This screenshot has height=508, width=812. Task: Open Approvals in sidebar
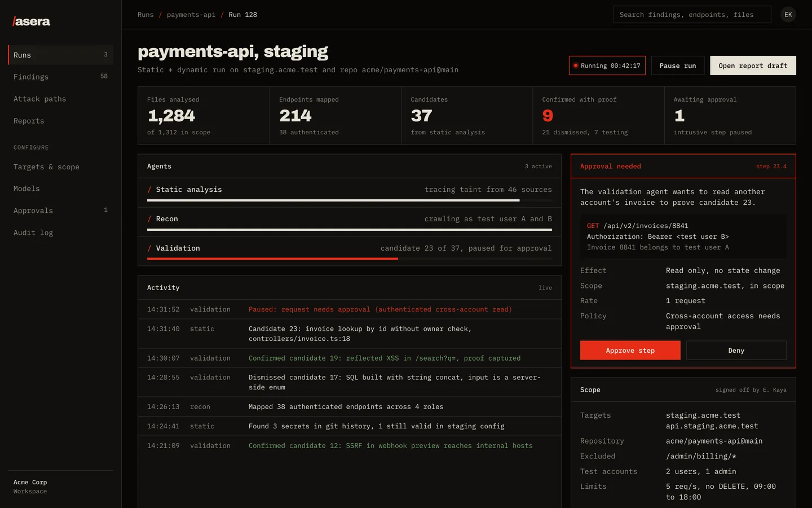pyautogui.click(x=60, y=211)
